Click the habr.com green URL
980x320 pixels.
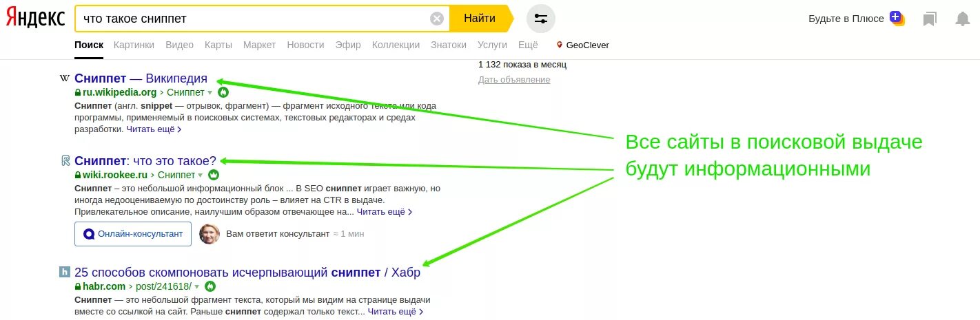pos(104,286)
